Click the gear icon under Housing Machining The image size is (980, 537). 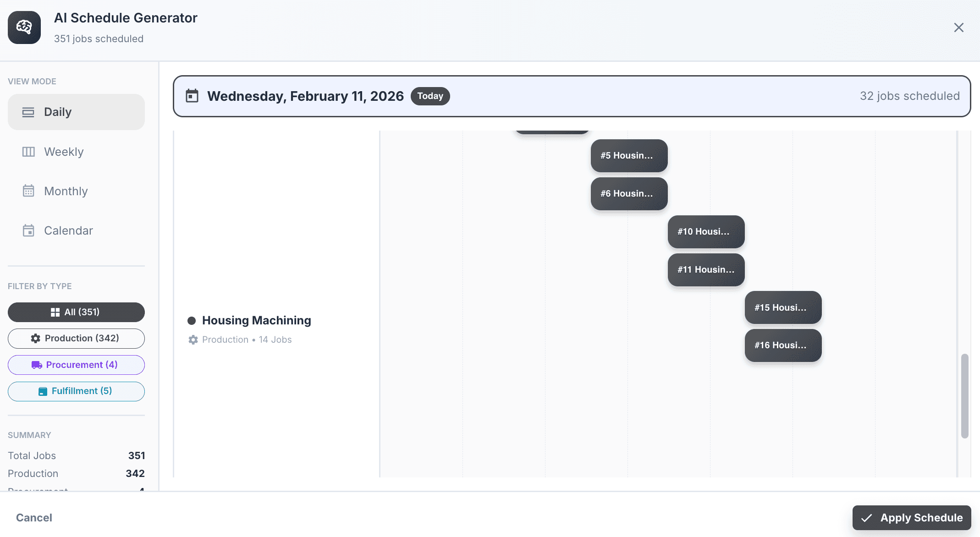pos(193,340)
